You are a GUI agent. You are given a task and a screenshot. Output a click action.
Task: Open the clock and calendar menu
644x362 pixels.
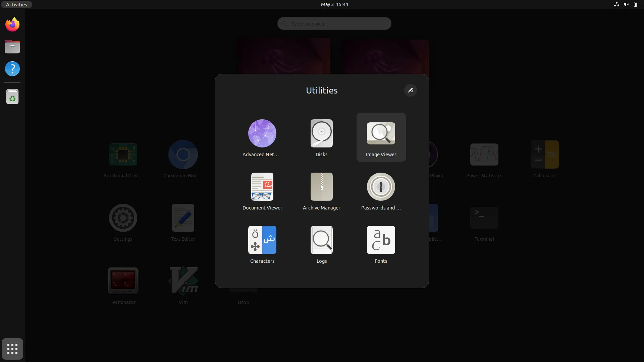tap(334, 4)
